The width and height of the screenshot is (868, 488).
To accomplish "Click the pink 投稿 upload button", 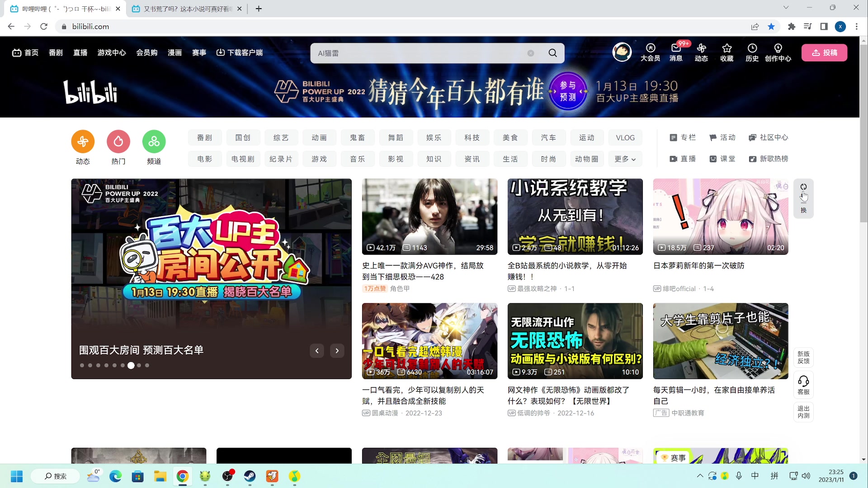I will [824, 52].
